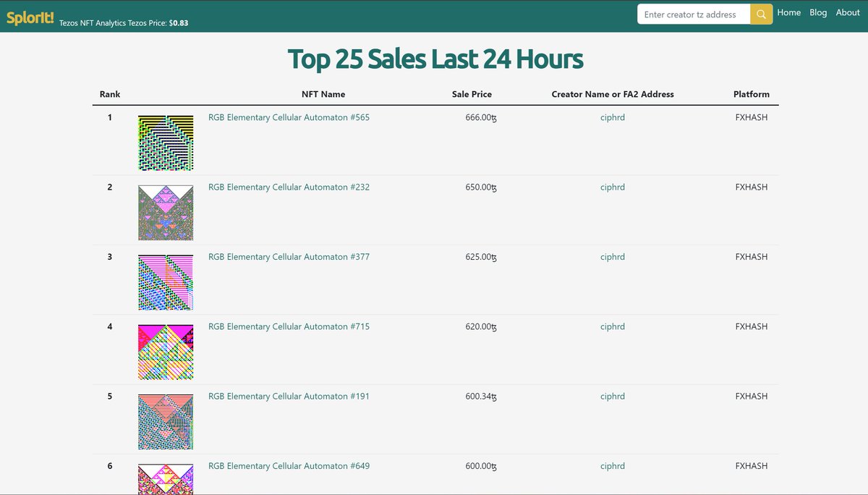Viewport: 868px width, 495px height.
Task: Click the Creator Name or FA2 Address header
Action: pyautogui.click(x=613, y=94)
